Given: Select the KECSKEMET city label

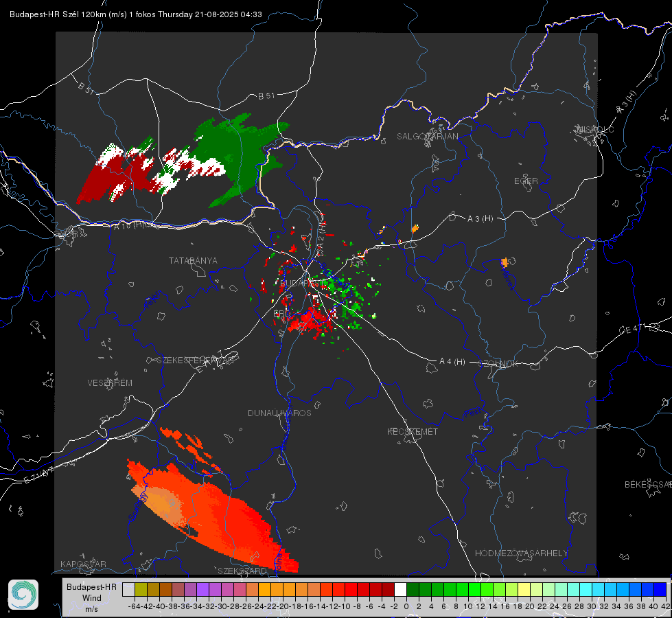Looking at the screenshot, I should coord(413,431).
